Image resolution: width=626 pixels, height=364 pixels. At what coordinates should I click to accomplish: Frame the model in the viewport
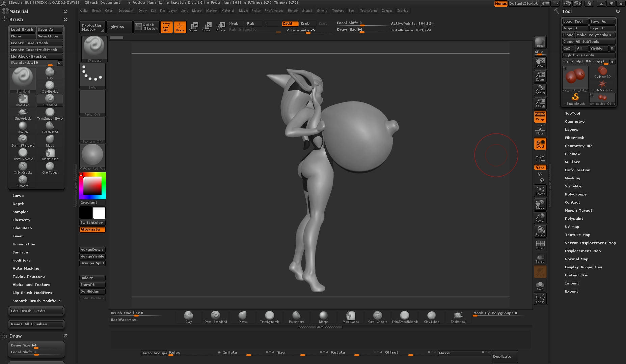click(540, 191)
